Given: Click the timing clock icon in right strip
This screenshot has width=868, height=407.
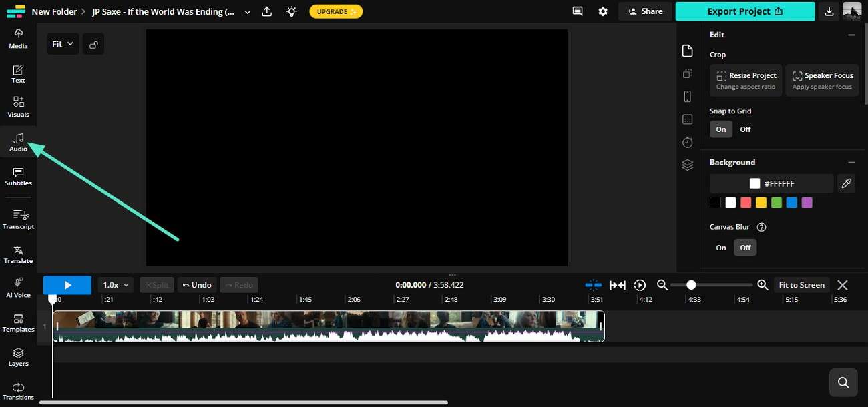Looking at the screenshot, I should (x=687, y=142).
